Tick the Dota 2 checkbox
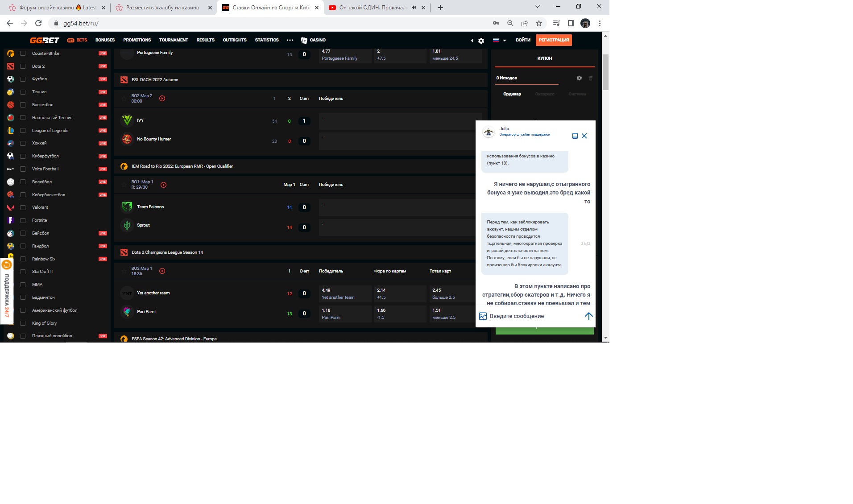This screenshot has height=504, width=853. pyautogui.click(x=23, y=66)
